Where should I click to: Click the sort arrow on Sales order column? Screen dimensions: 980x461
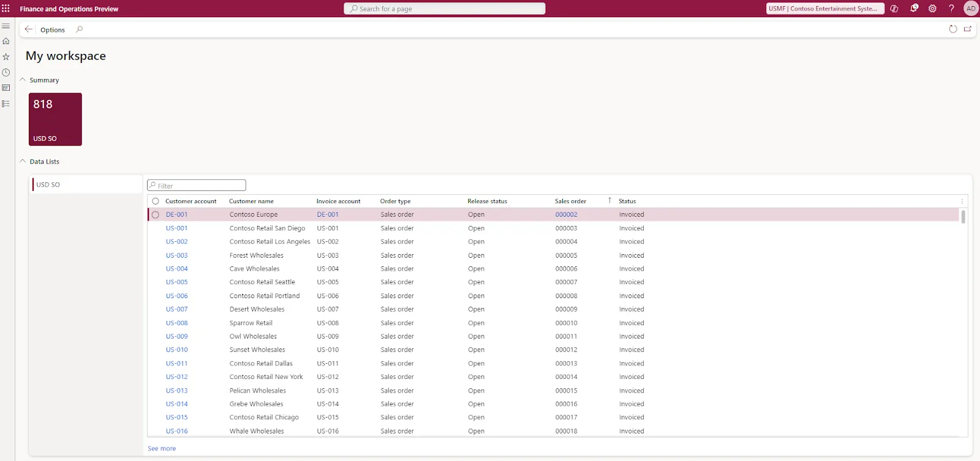(609, 200)
